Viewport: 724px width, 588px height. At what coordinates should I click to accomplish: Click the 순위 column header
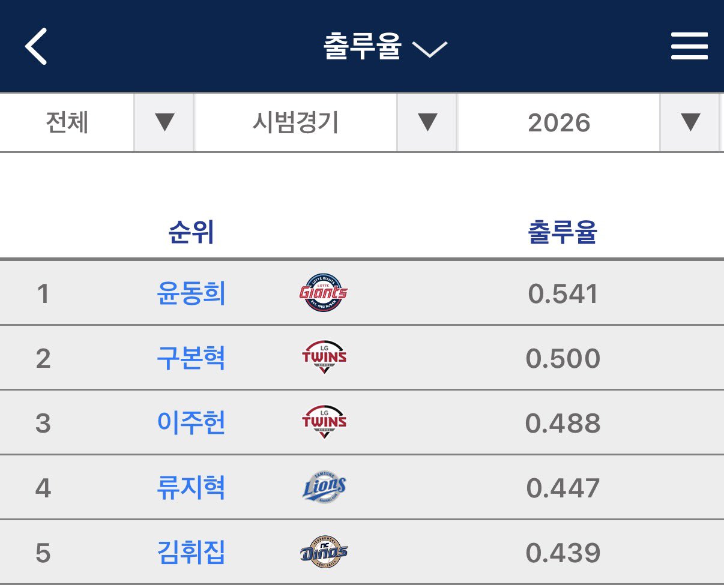(191, 233)
